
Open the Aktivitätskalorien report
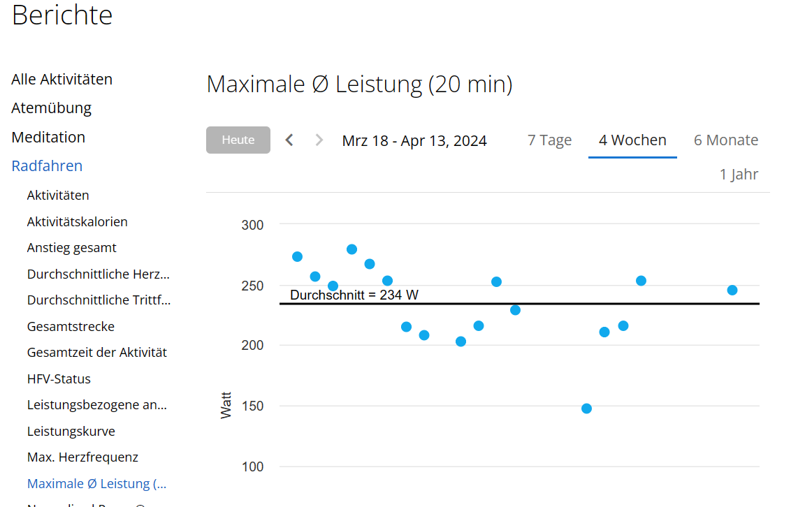[77, 222]
